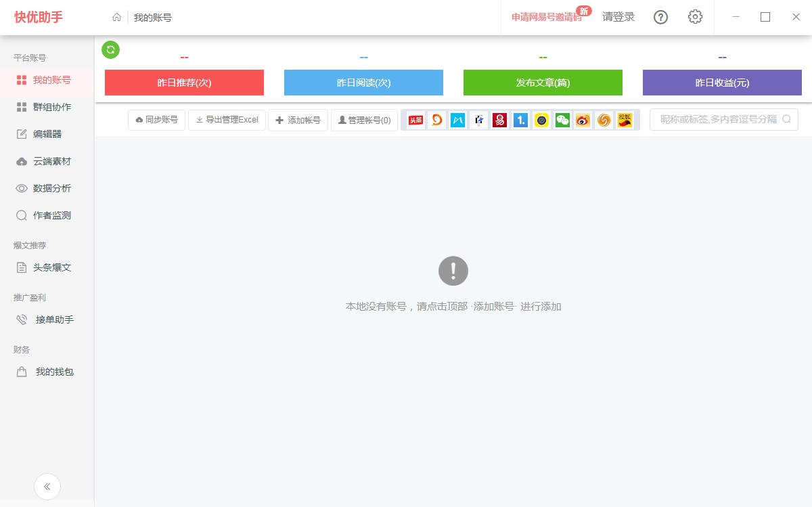The height and width of the screenshot is (507, 812).
Task: Click the purple 昨日收益(元) card
Action: click(x=722, y=83)
